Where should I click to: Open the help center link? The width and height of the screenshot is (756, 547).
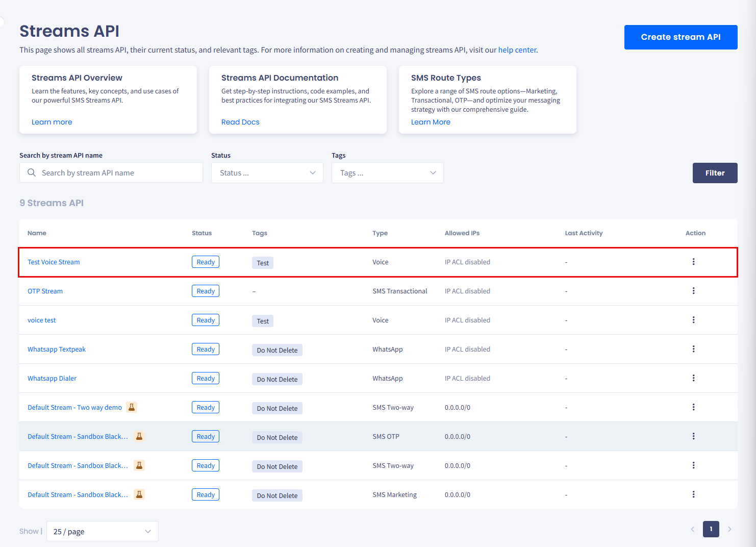517,50
